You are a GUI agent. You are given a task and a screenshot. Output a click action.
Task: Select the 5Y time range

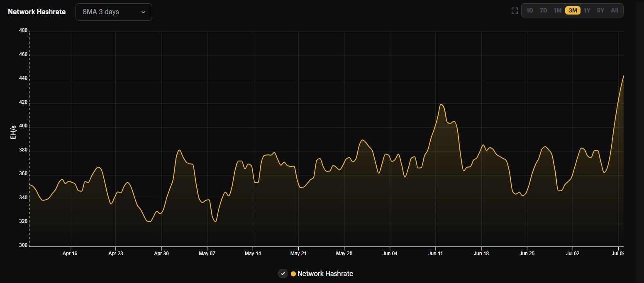click(600, 11)
